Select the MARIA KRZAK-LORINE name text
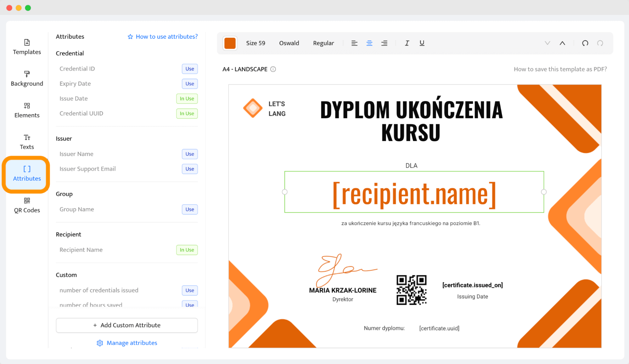 pyautogui.click(x=343, y=290)
